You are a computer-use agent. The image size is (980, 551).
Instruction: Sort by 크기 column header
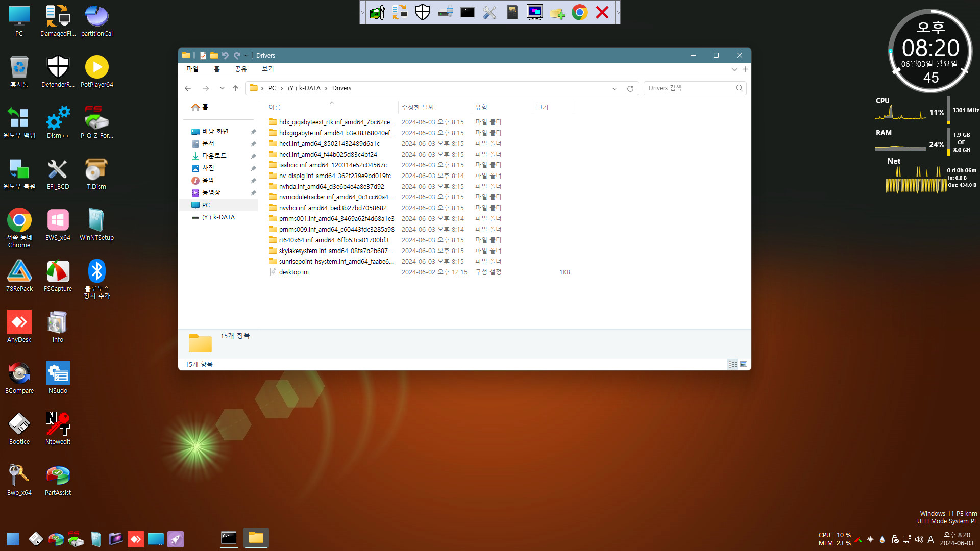click(x=553, y=107)
